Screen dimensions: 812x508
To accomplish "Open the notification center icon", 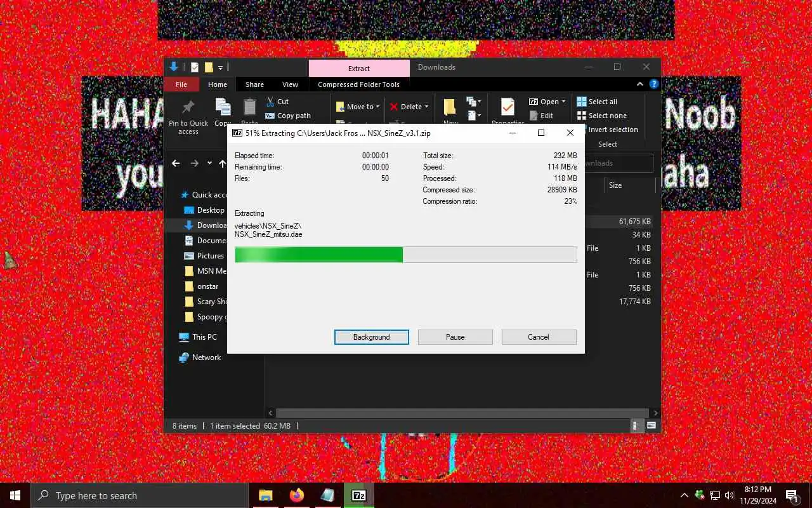I will [792, 495].
